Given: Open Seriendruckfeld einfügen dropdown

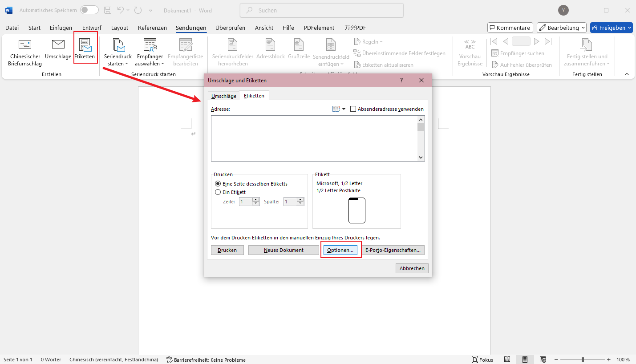Looking at the screenshot, I should [x=331, y=53].
